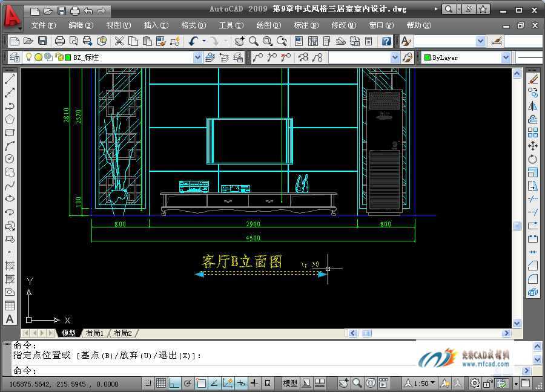Toggle Snap mode in status bar
Viewport: 545px width, 392px height.
[x=148, y=383]
